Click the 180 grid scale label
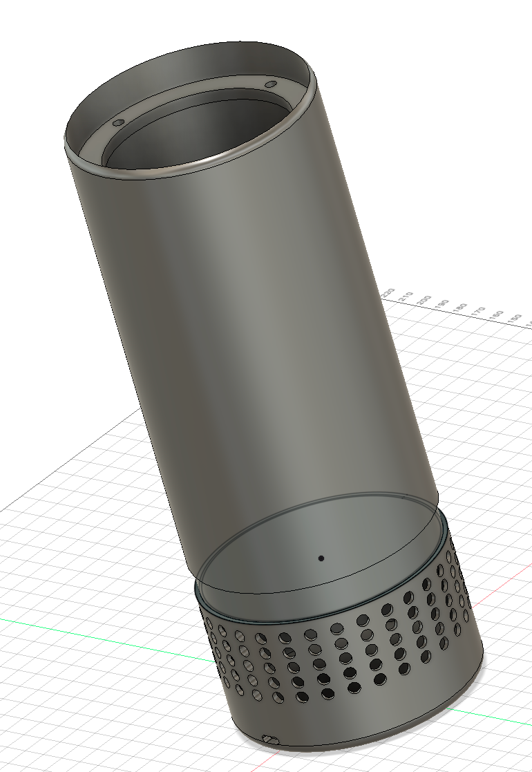The height and width of the screenshot is (772, 532). tap(460, 308)
